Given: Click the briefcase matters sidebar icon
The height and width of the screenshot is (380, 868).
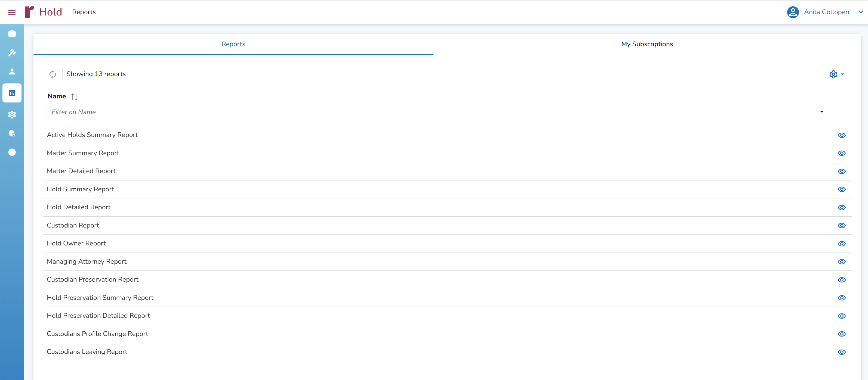Looking at the screenshot, I should coord(12,33).
